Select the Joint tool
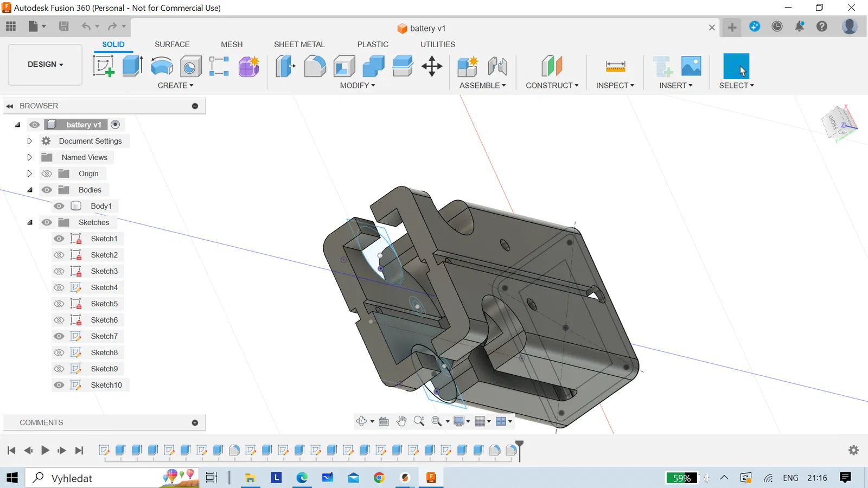 pos(497,66)
